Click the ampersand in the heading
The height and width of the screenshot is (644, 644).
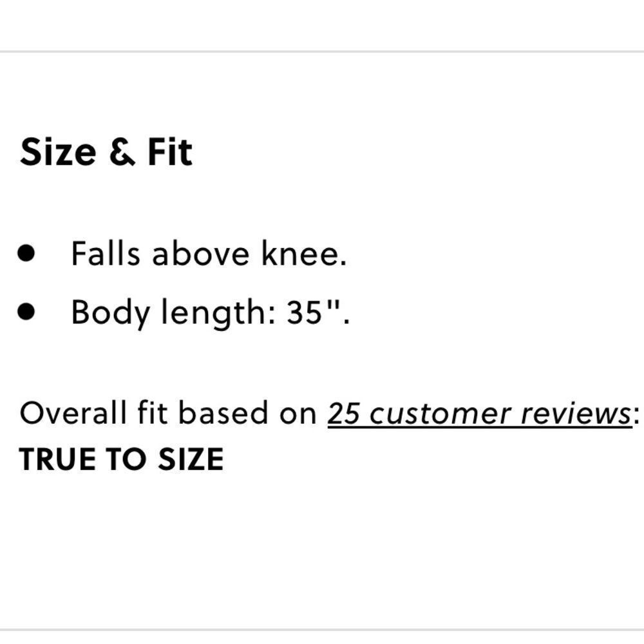click(121, 153)
